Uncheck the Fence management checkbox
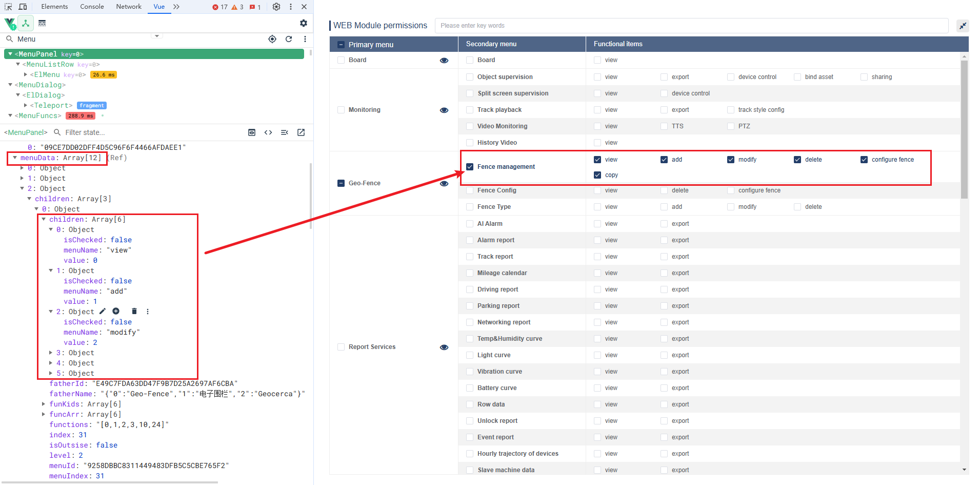Viewport: 980px width, 485px height. pos(470,167)
